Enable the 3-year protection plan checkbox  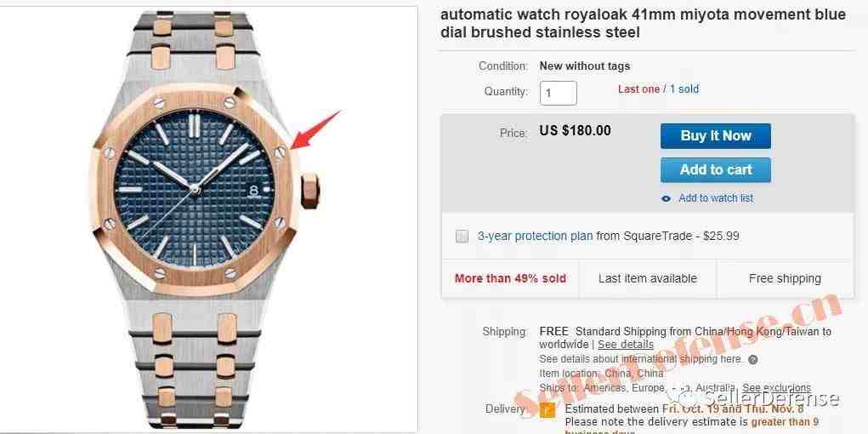click(x=462, y=237)
